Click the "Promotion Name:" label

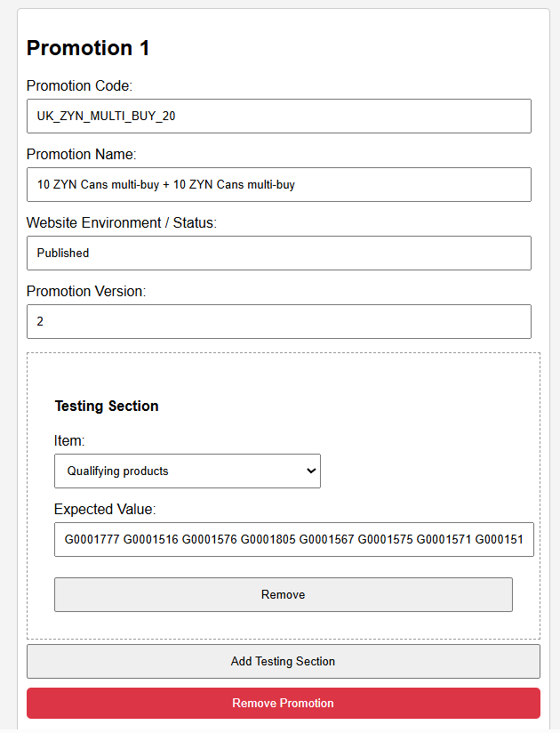point(81,154)
